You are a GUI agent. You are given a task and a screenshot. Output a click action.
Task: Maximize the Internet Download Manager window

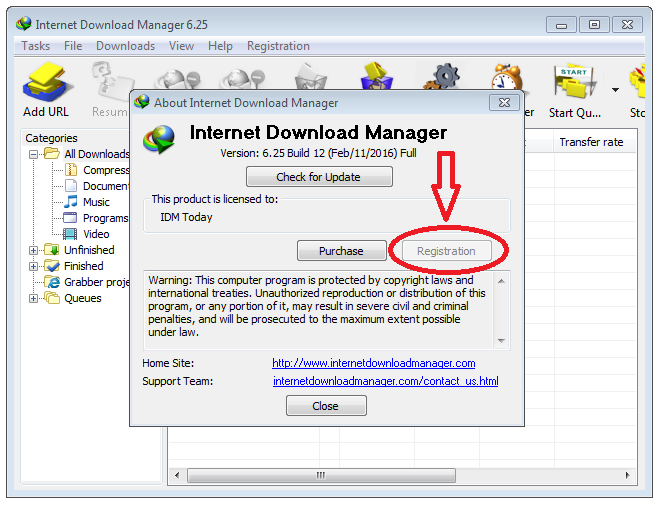tap(594, 25)
